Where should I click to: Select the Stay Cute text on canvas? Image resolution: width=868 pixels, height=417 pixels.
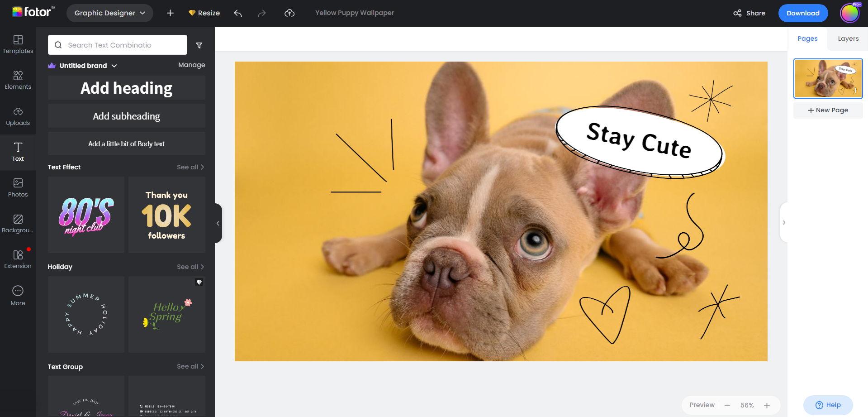click(639, 140)
